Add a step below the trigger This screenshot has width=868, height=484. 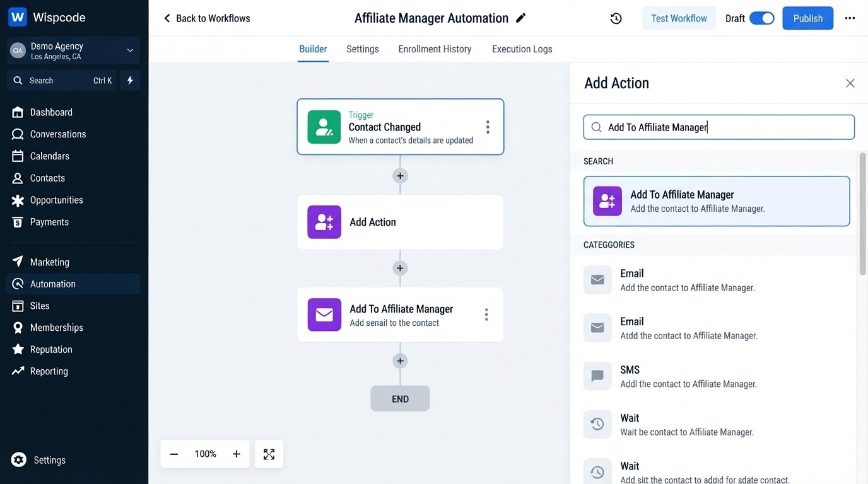pos(400,176)
